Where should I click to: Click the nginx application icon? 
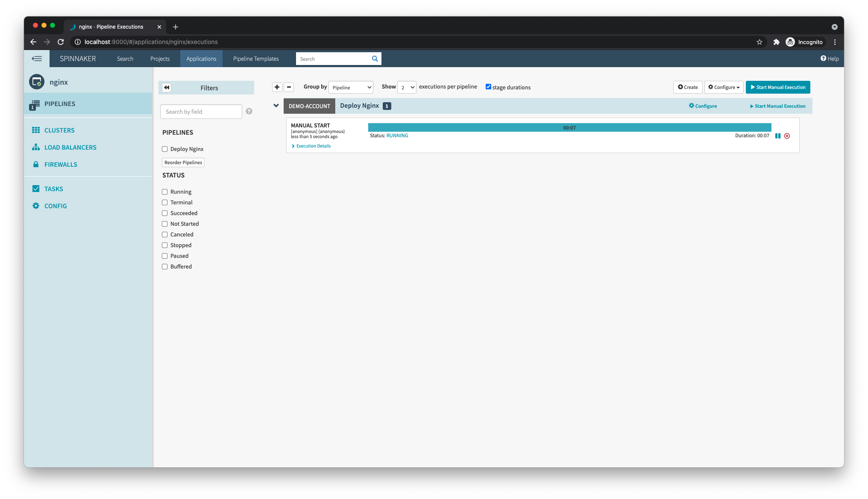[37, 82]
